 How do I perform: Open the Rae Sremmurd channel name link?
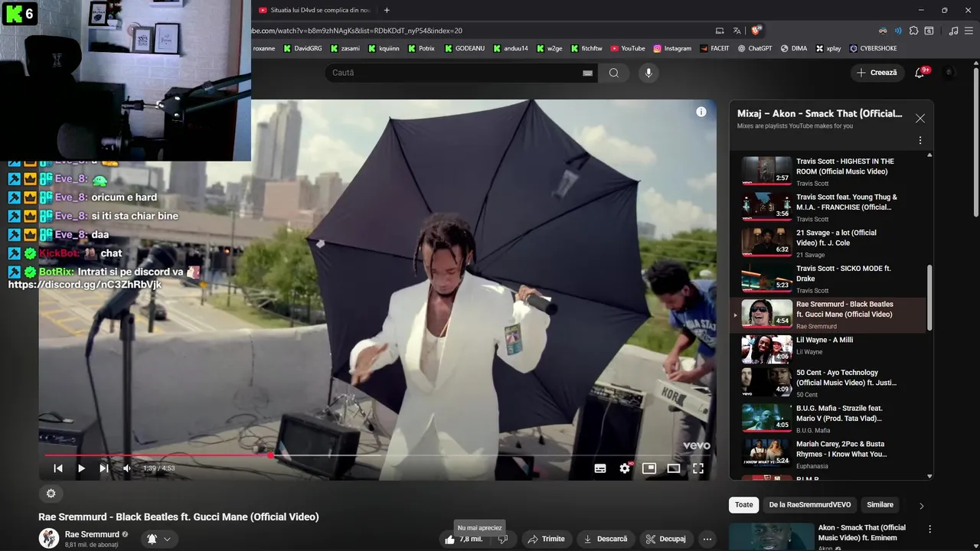click(x=92, y=534)
